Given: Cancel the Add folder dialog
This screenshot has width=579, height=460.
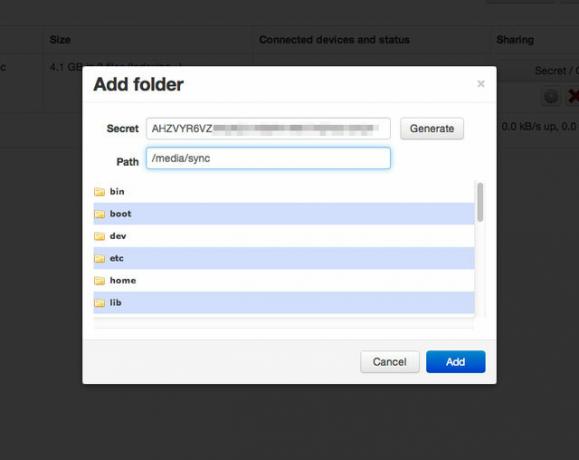Looking at the screenshot, I should (390, 362).
